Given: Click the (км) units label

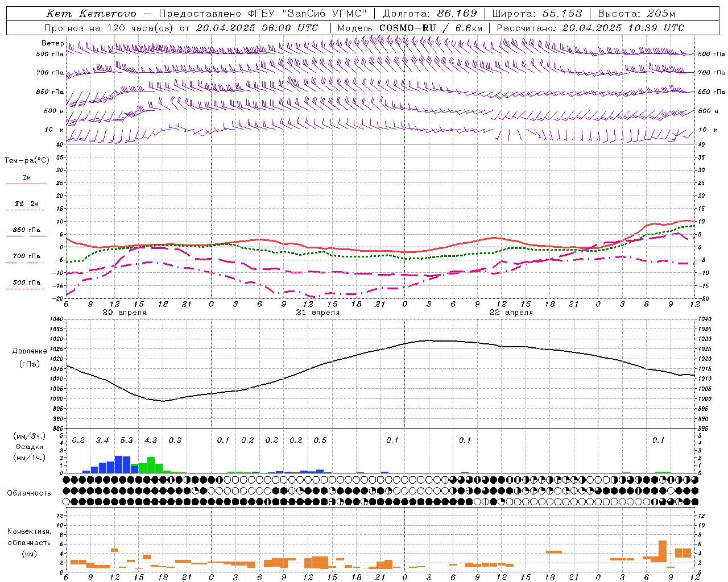Looking at the screenshot, I should (x=29, y=554).
